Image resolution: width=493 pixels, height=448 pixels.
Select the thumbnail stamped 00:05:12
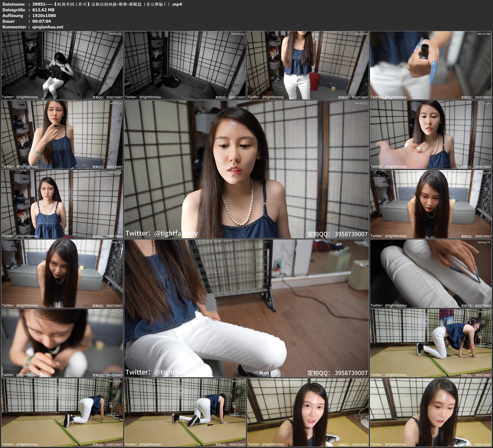click(x=431, y=343)
